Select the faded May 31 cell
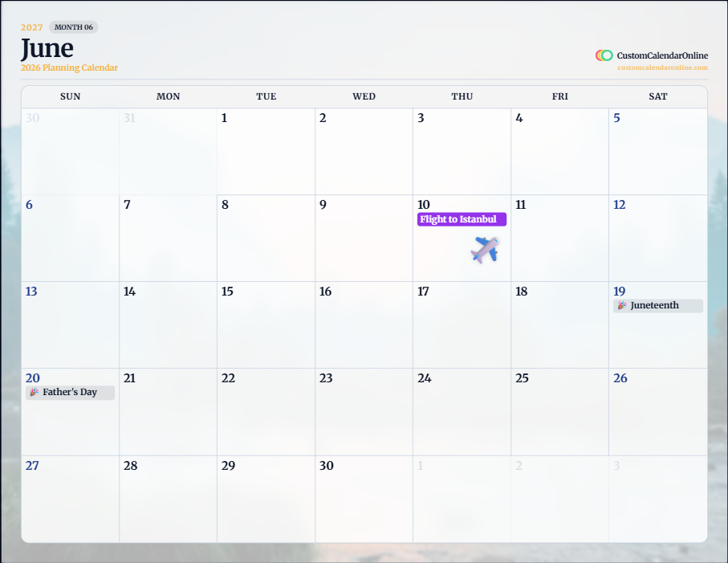The width and height of the screenshot is (728, 563). [x=168, y=152]
